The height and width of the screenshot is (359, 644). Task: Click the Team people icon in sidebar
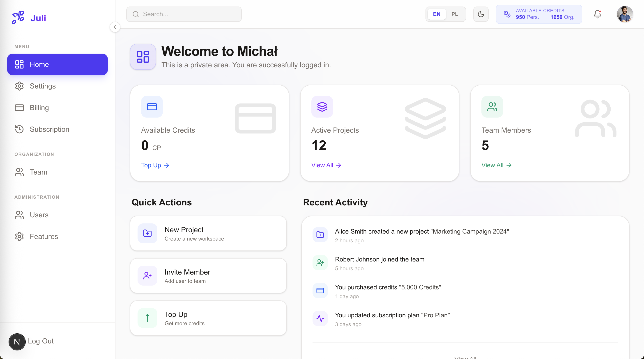19,172
